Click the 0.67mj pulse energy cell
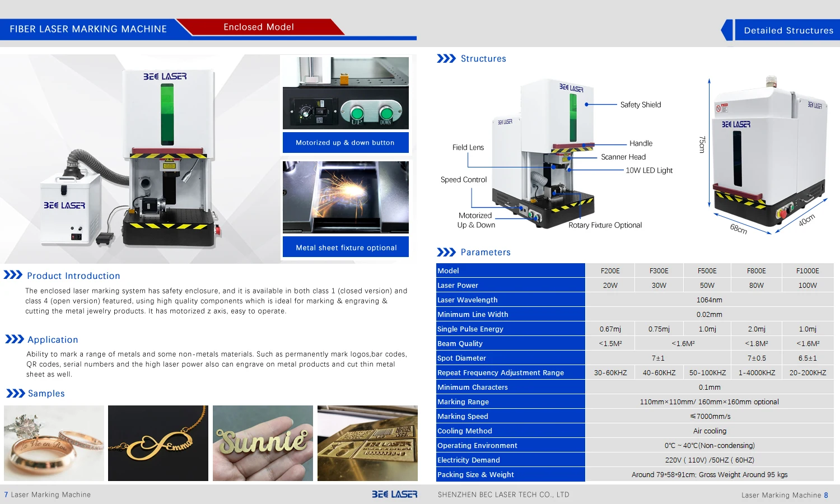Screen dimensions: 840x504 coord(610,329)
